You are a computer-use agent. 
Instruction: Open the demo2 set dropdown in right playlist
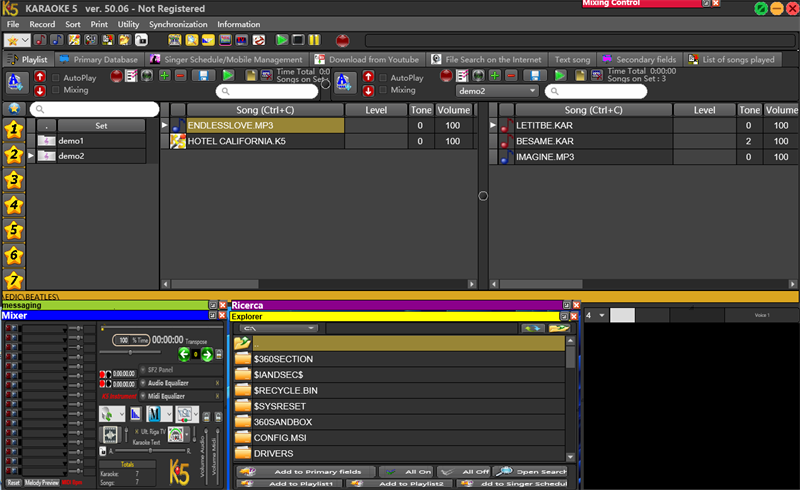(497, 91)
